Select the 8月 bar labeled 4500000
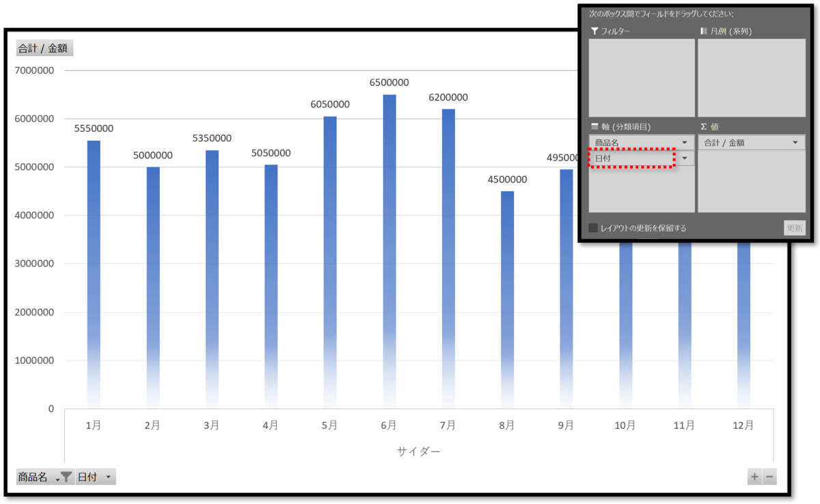The height and width of the screenshot is (504, 820). (507, 300)
